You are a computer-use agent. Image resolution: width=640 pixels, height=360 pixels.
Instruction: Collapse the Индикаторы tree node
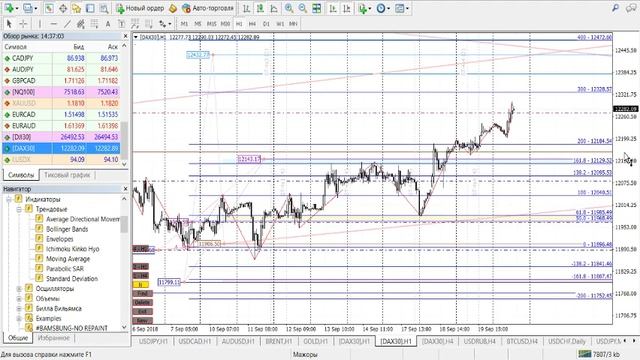pyautogui.click(x=8, y=199)
